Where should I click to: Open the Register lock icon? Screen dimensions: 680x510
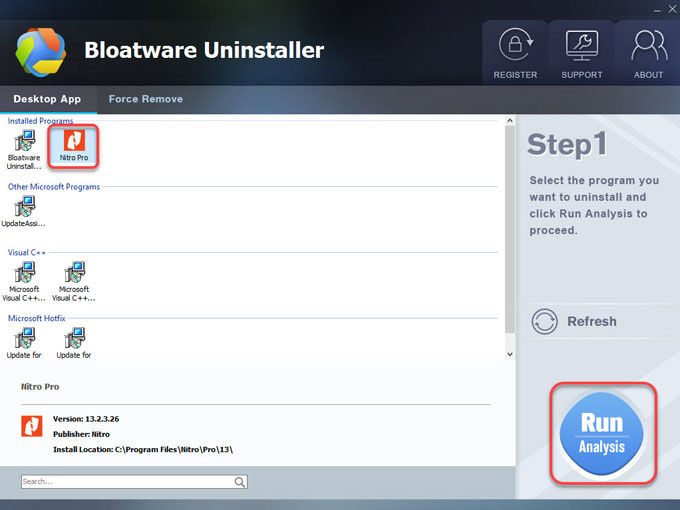pos(515,47)
